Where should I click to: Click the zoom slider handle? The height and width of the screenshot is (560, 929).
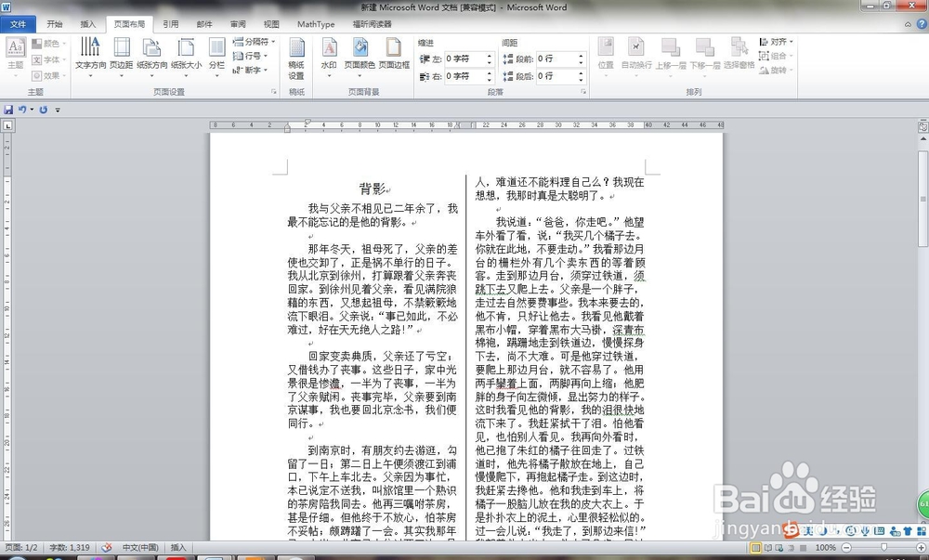(883, 548)
